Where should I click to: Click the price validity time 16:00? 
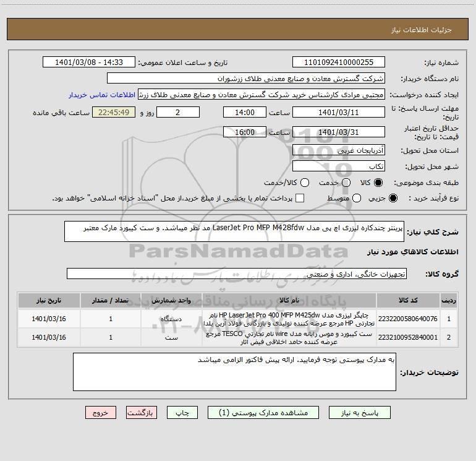(245, 132)
